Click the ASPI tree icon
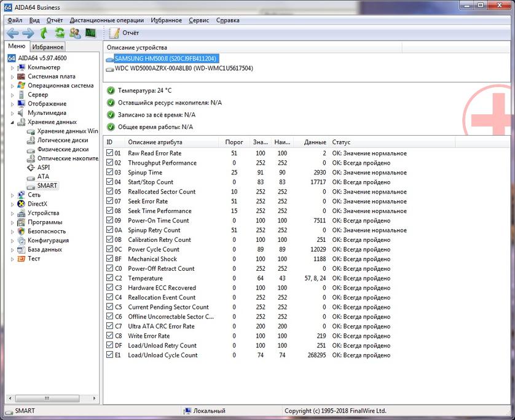515x420 pixels. pos(31,168)
